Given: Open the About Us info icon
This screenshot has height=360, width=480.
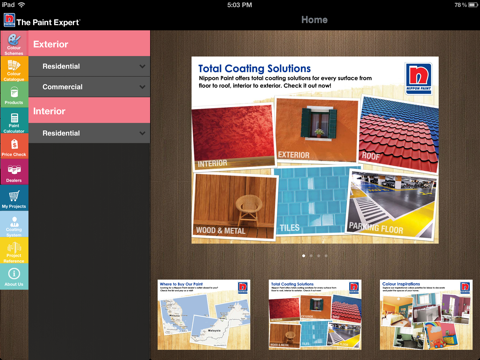Looking at the screenshot, I should coord(14,276).
